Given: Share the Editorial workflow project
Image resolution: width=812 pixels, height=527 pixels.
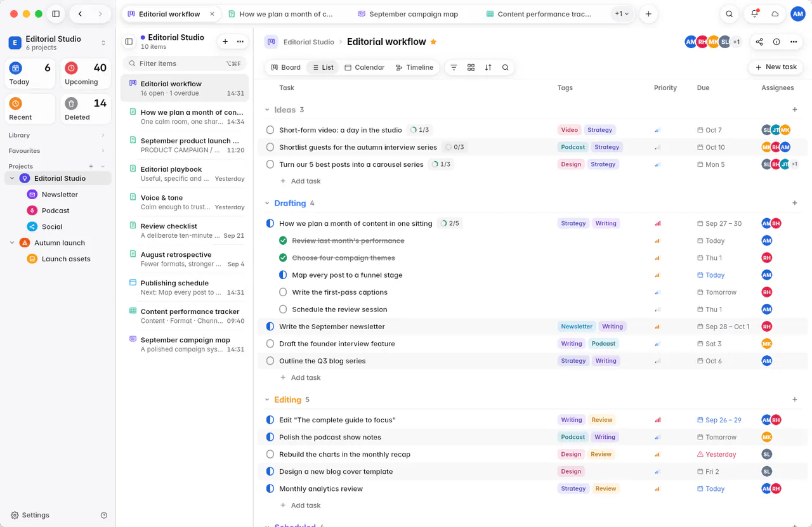Looking at the screenshot, I should pos(759,42).
